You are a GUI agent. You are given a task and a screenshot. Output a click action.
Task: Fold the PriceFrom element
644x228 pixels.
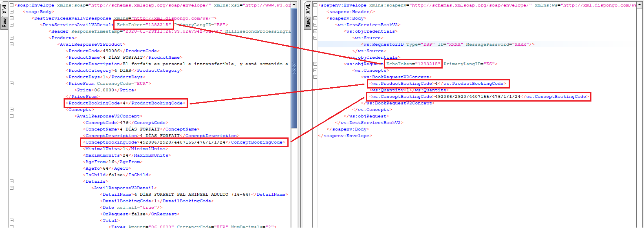(11, 84)
